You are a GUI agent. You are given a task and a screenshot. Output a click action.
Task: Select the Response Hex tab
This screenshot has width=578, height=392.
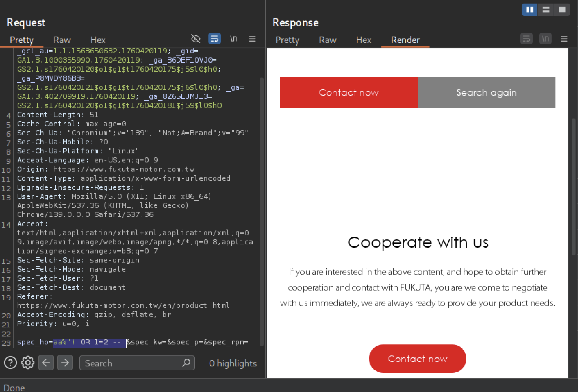[x=364, y=40]
